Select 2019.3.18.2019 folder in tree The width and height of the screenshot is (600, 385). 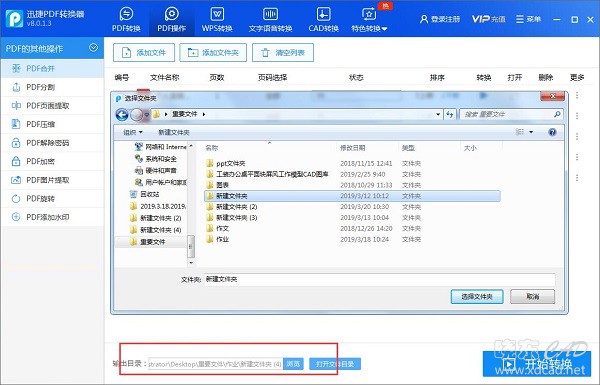158,206
